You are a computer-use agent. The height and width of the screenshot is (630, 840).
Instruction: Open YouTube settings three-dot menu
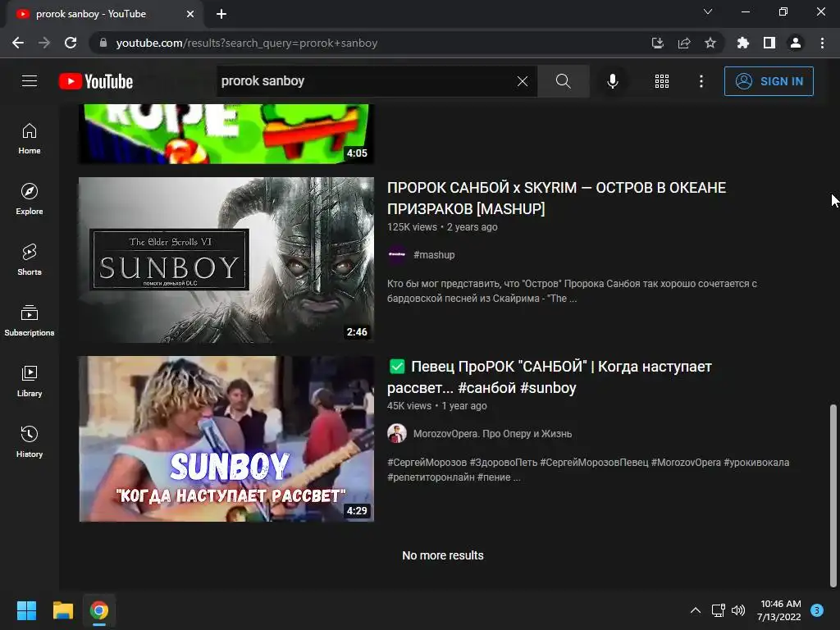tap(701, 81)
